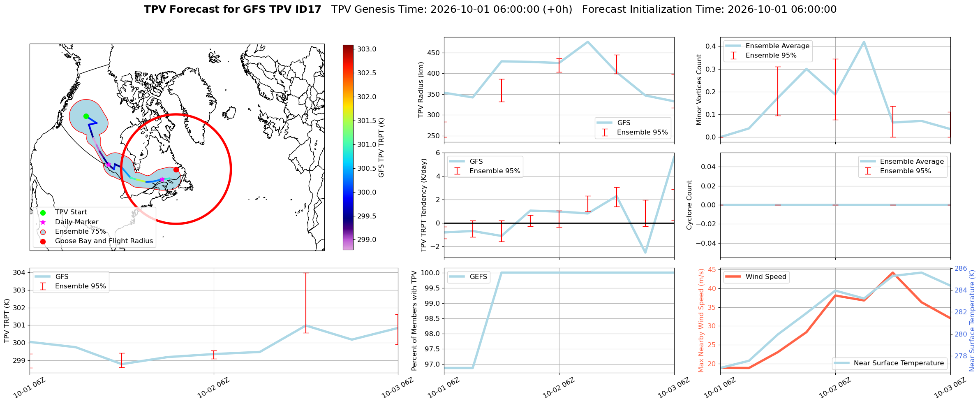Click the GFS TPV TRPT colorbar gradient
Image resolution: width=980 pixels, height=404 pixels.
348,147
